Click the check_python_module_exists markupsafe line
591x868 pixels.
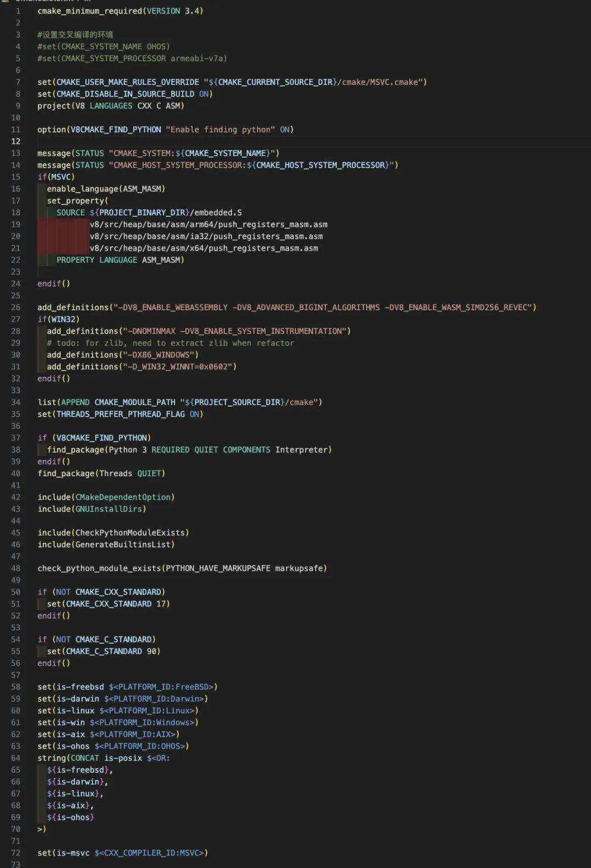pos(182,568)
